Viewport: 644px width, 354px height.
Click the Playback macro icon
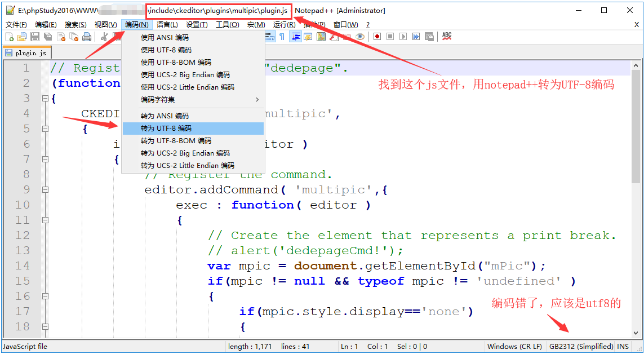403,37
